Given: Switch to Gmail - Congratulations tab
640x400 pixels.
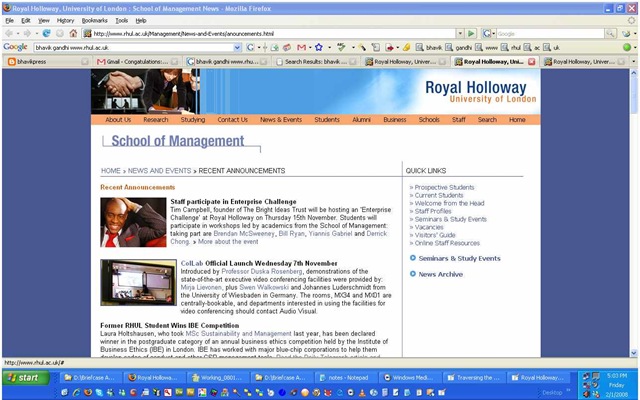Looking at the screenshot, I should click(x=137, y=62).
